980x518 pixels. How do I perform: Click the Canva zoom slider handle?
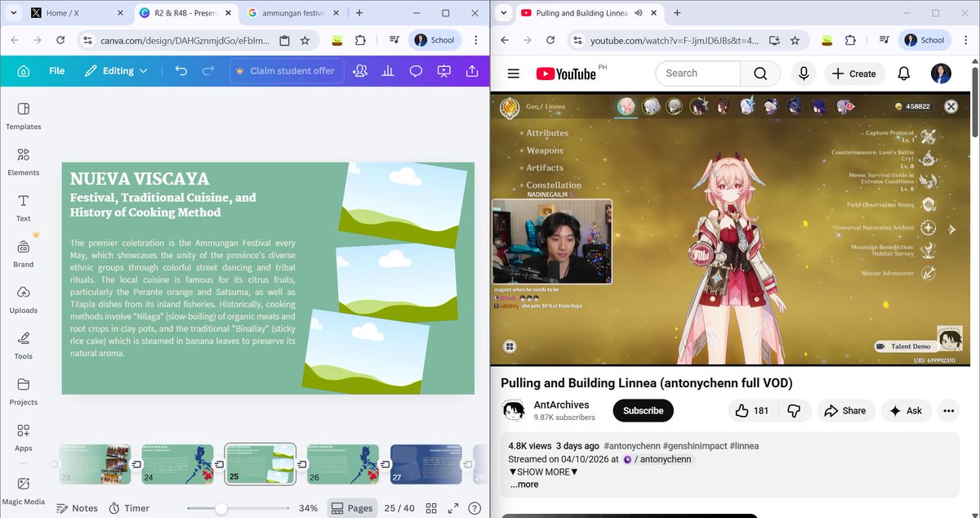pyautogui.click(x=220, y=508)
